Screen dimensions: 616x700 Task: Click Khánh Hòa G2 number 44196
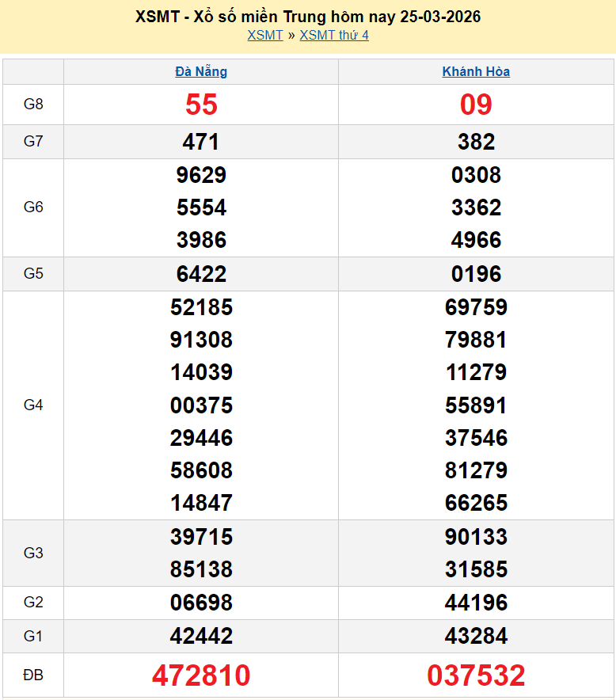[476, 603]
